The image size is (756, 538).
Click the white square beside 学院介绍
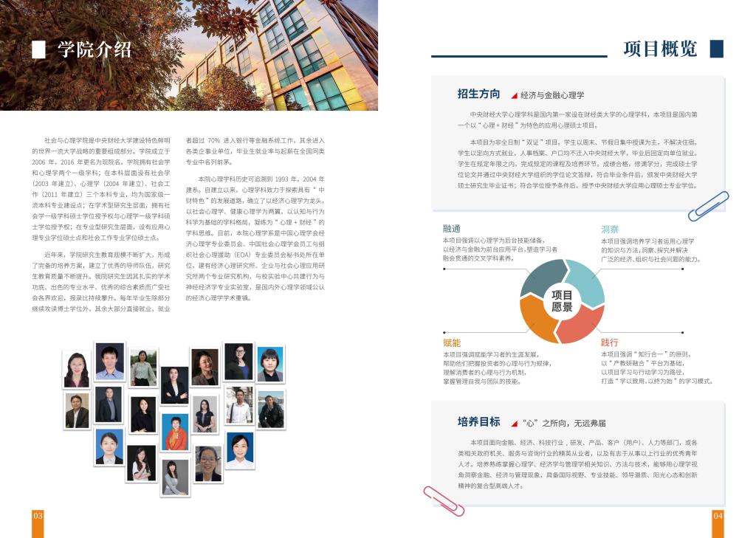pos(39,49)
